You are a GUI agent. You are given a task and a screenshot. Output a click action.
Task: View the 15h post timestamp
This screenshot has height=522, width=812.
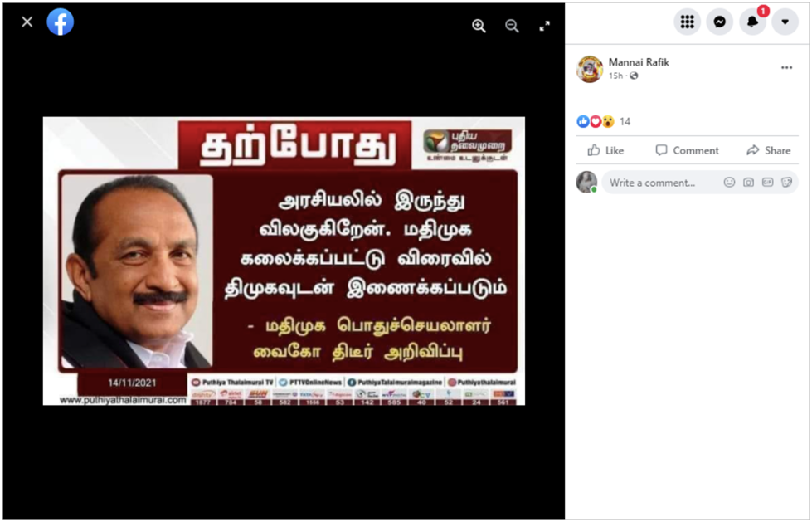click(615, 76)
